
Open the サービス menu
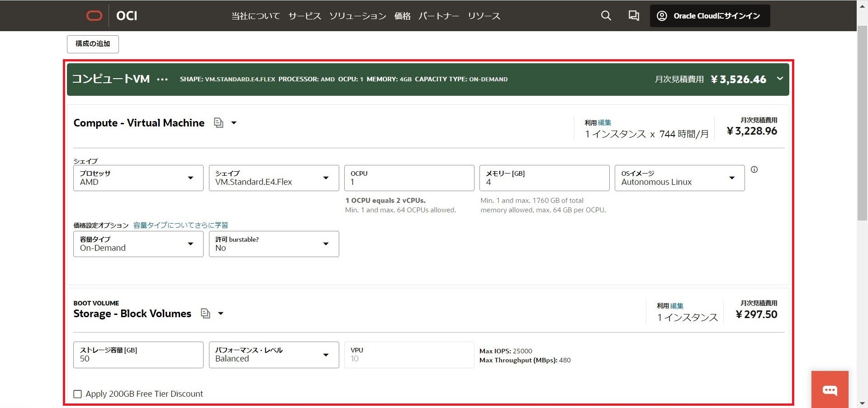click(304, 16)
